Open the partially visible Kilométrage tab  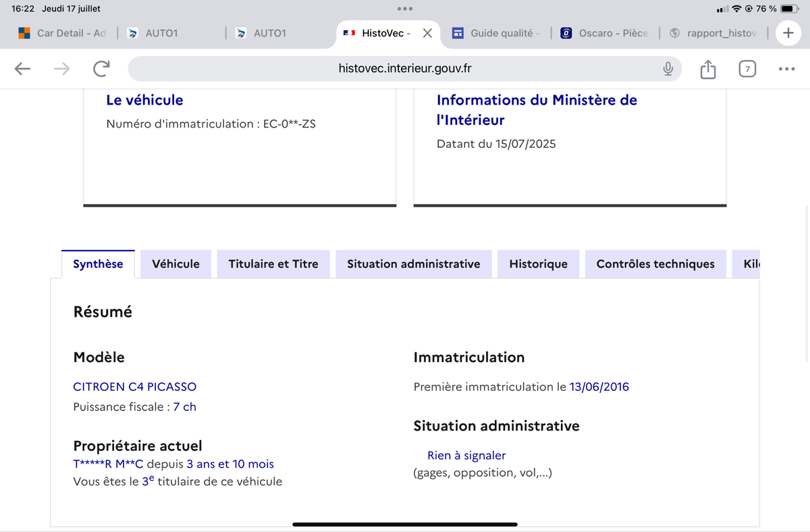(x=747, y=264)
